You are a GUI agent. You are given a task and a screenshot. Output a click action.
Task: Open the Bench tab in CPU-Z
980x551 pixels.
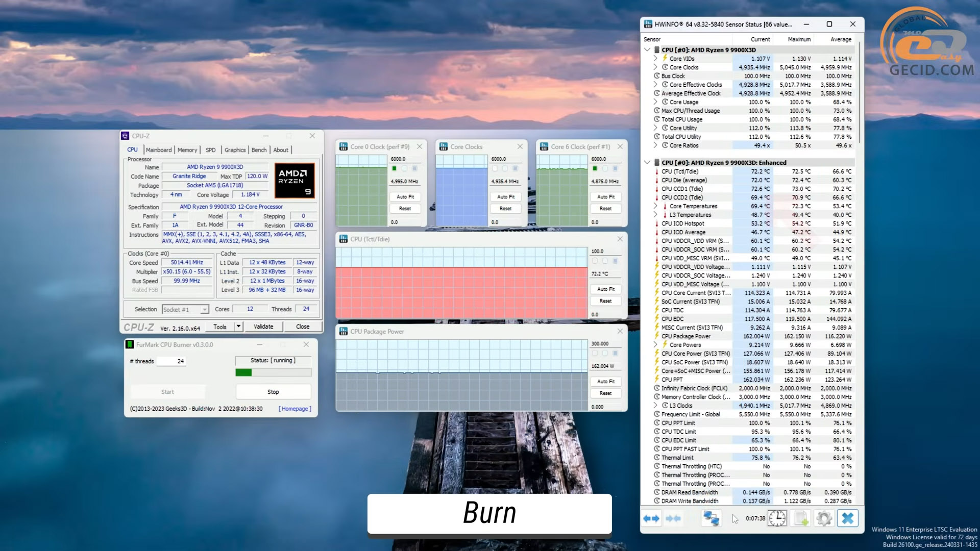259,150
